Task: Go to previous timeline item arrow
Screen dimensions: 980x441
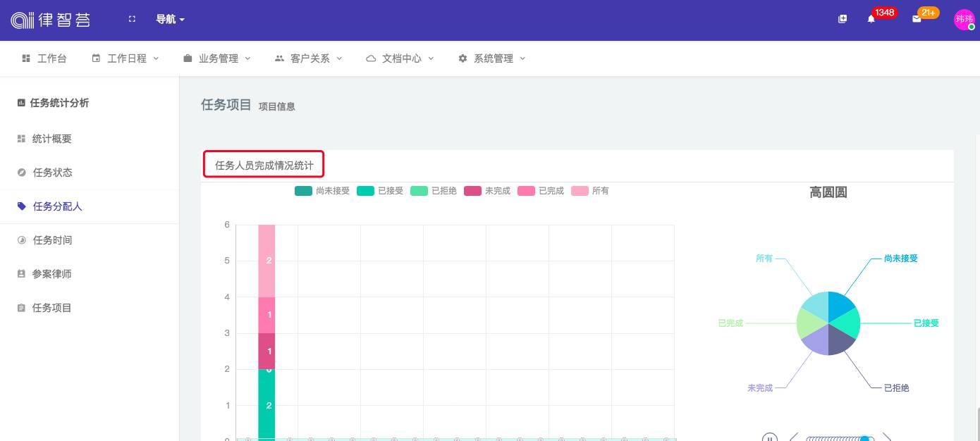Action: click(794, 437)
